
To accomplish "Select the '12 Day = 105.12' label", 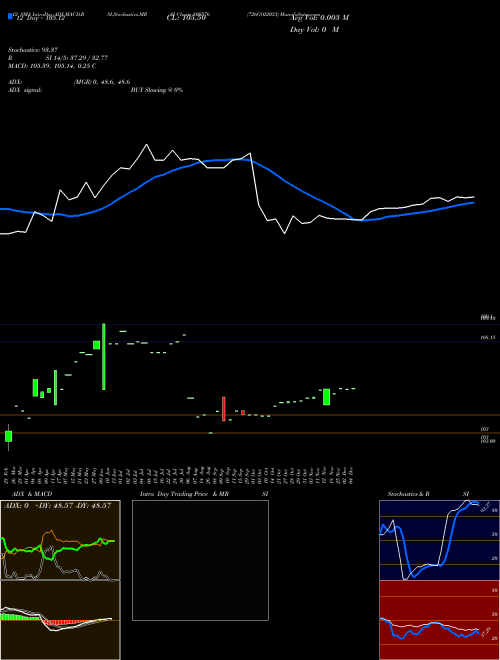I will (x=40, y=19).
